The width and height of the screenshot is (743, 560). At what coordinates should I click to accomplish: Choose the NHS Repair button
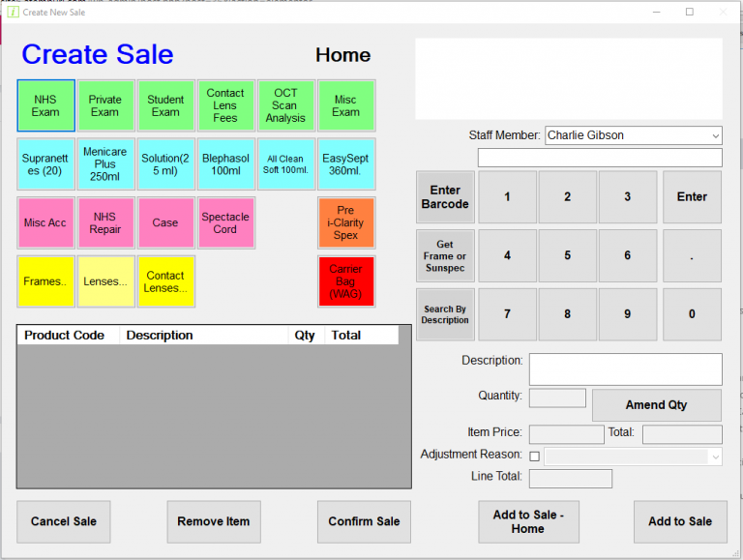point(105,223)
